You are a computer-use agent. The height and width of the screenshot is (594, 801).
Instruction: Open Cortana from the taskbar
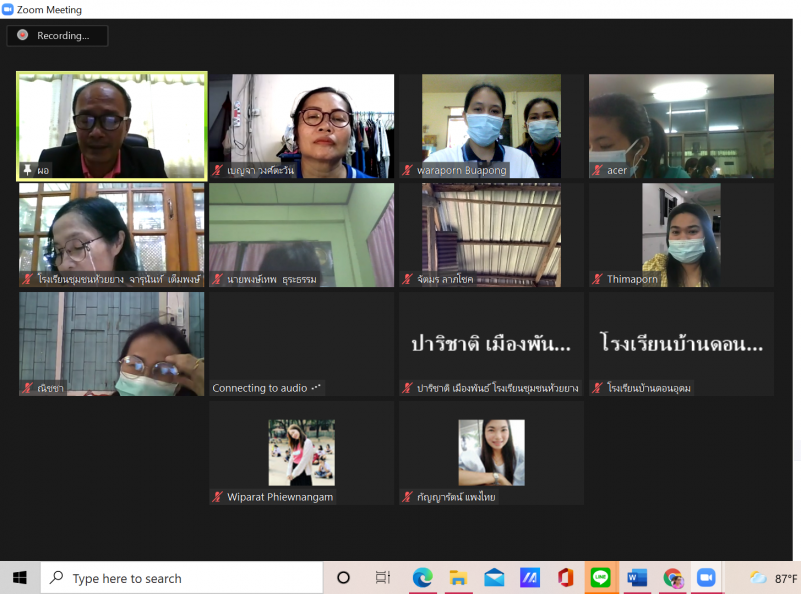[343, 578]
